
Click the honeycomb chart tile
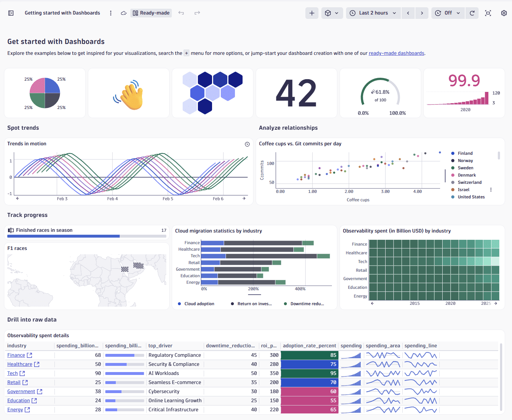point(212,93)
